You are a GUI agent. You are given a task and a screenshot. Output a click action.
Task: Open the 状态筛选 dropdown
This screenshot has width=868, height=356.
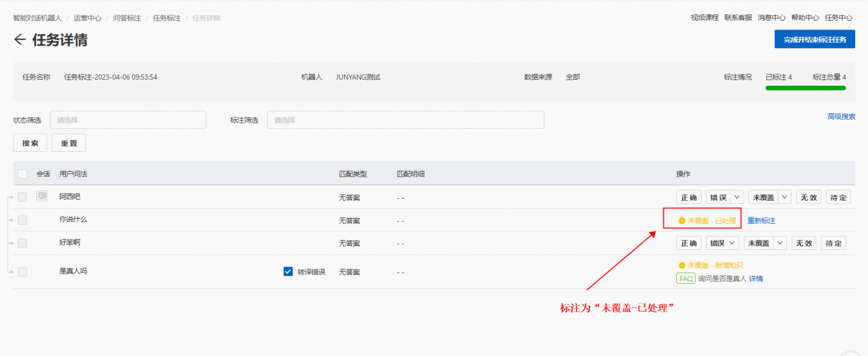coord(128,120)
